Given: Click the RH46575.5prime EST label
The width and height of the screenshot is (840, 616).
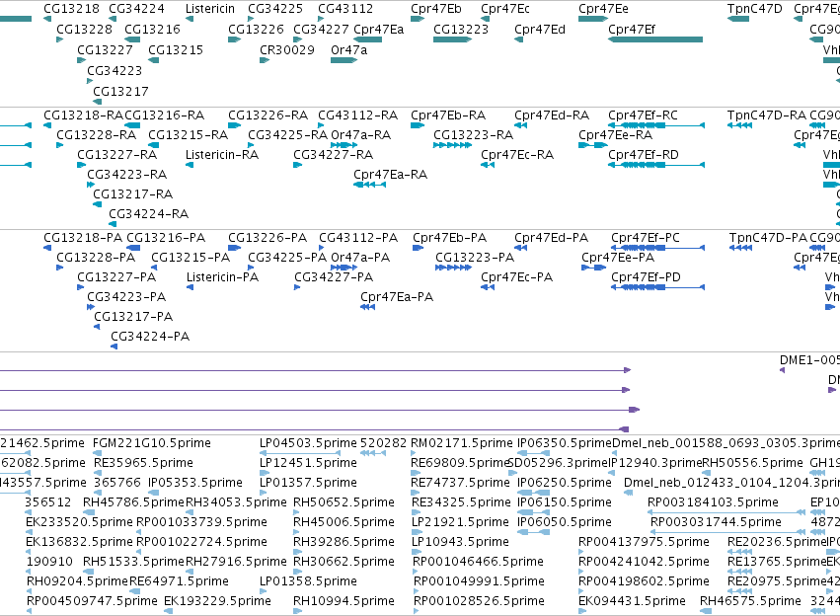Looking at the screenshot, I should click(x=750, y=602).
